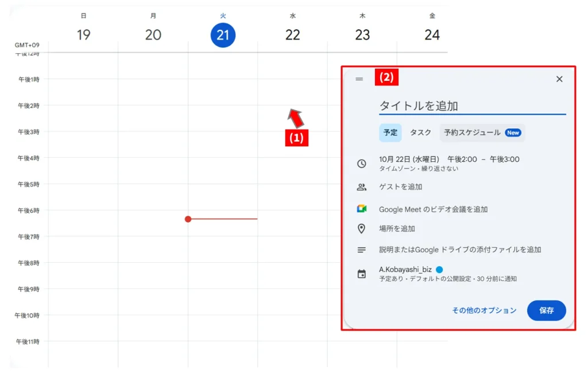The width and height of the screenshot is (588, 378).
Task: Expand タイムゾーン・繰り返さない options
Action: pos(419,169)
